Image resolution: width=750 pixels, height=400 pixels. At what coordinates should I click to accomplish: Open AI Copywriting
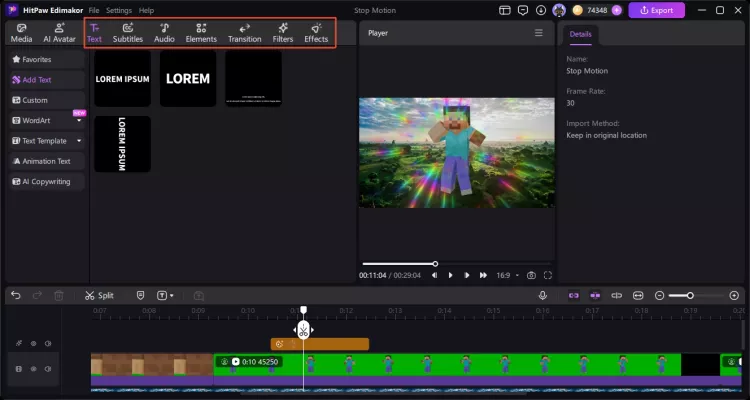[46, 181]
